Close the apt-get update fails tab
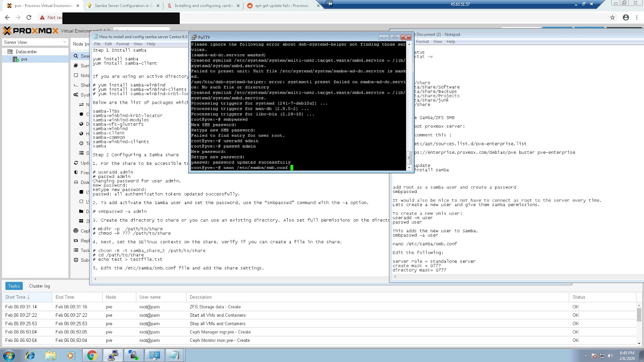This screenshot has height=362, width=644. pyautogui.click(x=317, y=6)
